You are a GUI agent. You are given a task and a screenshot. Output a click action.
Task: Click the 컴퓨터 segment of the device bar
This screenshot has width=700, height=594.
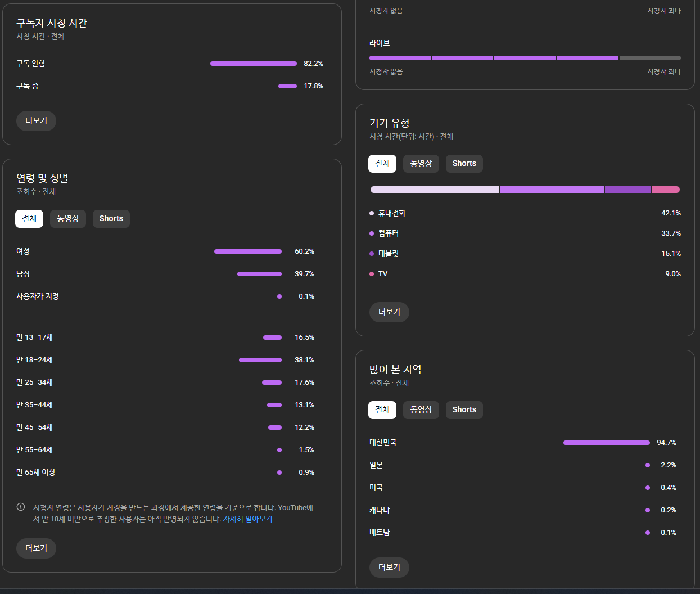[x=552, y=190]
